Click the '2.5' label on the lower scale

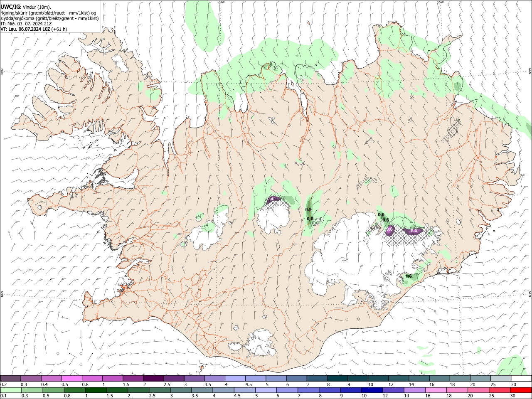(x=152, y=396)
